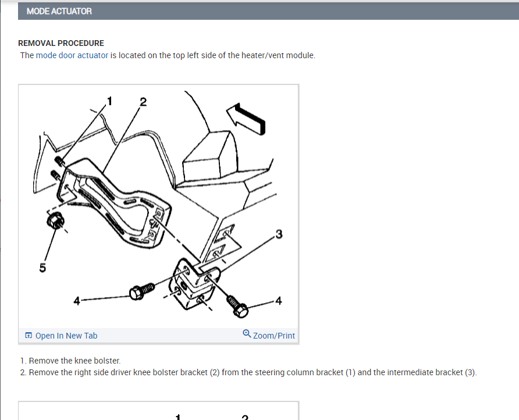Click step 2 about knee bolster bracket
519x420 pixels.
coord(248,373)
